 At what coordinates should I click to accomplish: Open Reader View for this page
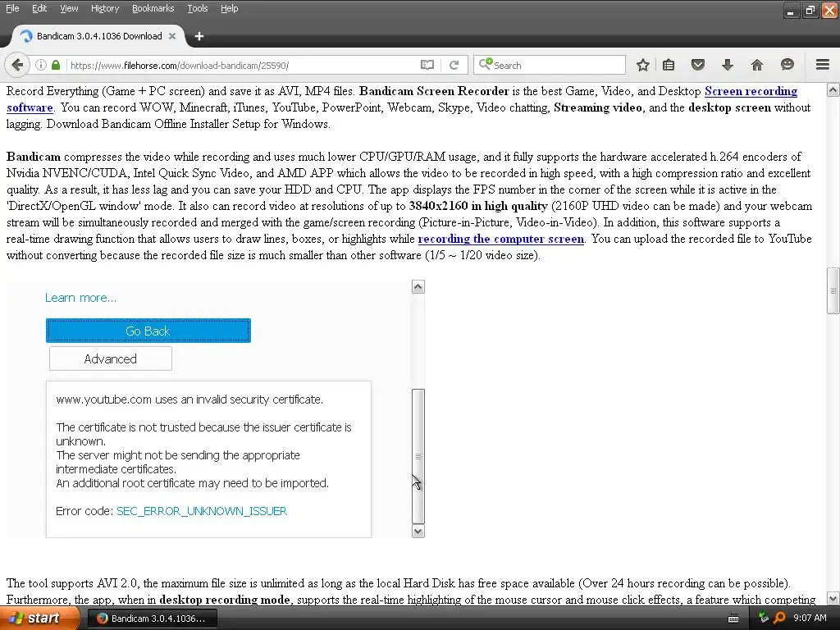[427, 66]
